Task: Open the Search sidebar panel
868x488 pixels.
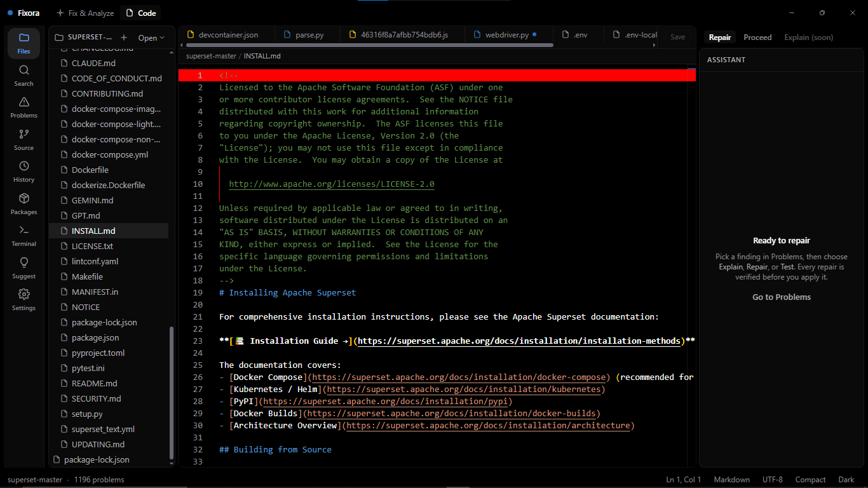Action: pyautogui.click(x=24, y=76)
